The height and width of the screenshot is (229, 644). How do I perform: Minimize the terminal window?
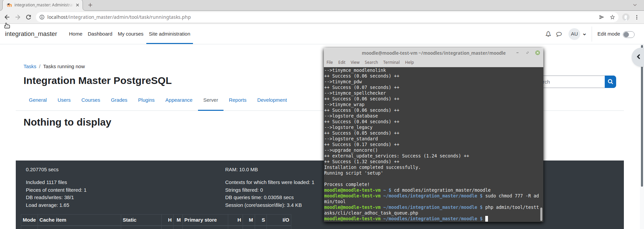point(517,53)
